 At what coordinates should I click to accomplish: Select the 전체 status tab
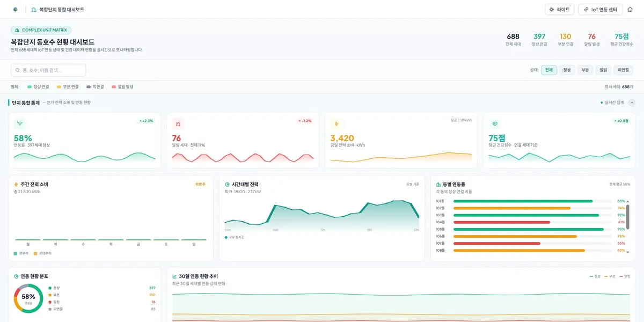pos(549,70)
